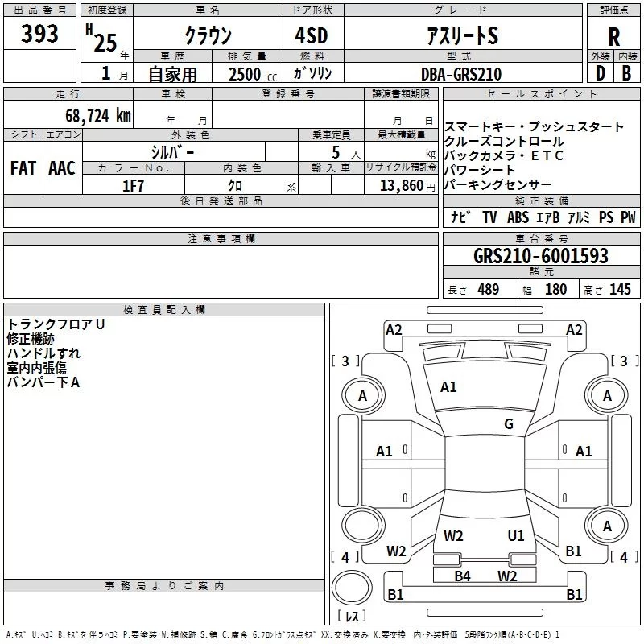Select the chassis number GRS210-6001593
Screen dimensions: 644x644
pos(541,256)
